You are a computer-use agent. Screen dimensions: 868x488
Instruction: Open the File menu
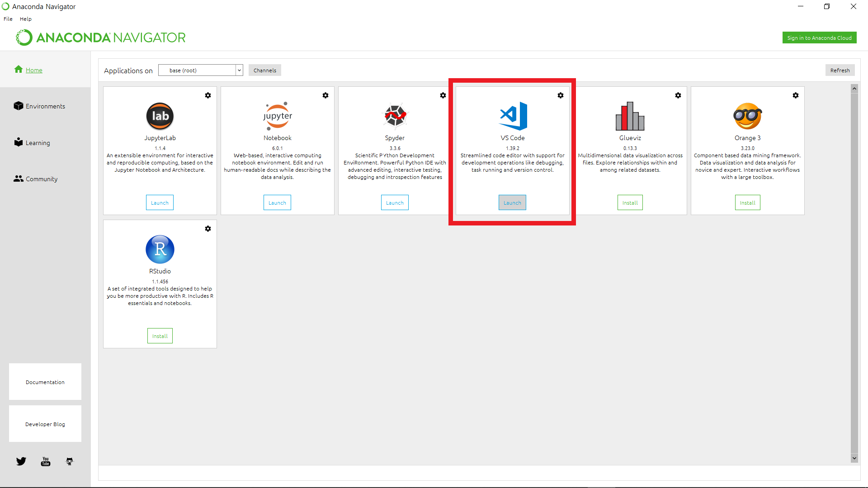coord(8,19)
